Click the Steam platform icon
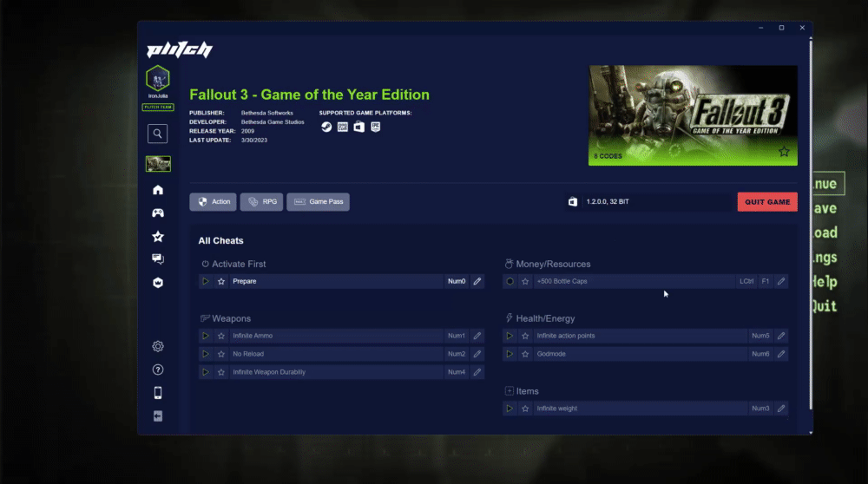 pos(326,127)
